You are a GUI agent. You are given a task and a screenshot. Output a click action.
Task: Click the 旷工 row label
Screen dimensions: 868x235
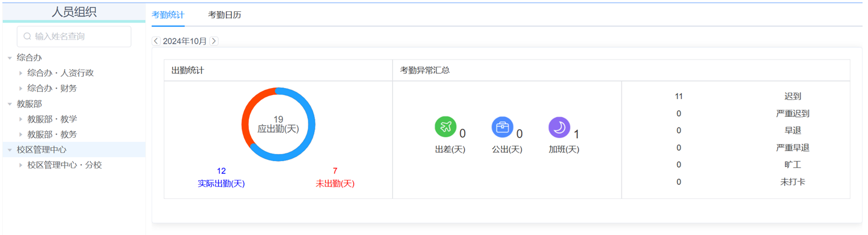(x=793, y=165)
